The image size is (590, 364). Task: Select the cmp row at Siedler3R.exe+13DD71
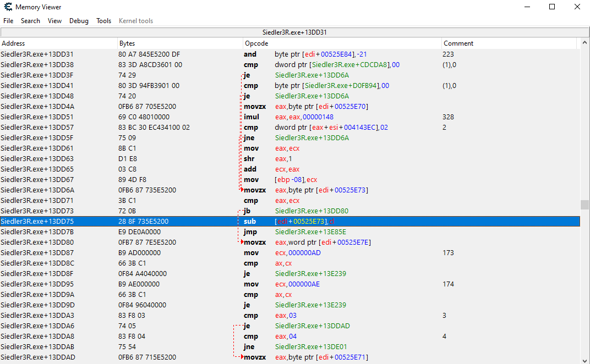tap(289, 201)
